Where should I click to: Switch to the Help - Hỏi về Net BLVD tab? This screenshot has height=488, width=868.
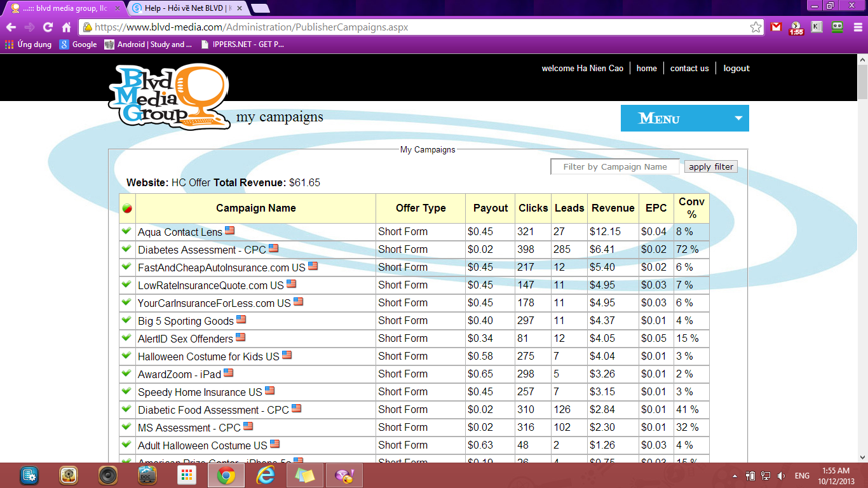(x=187, y=8)
